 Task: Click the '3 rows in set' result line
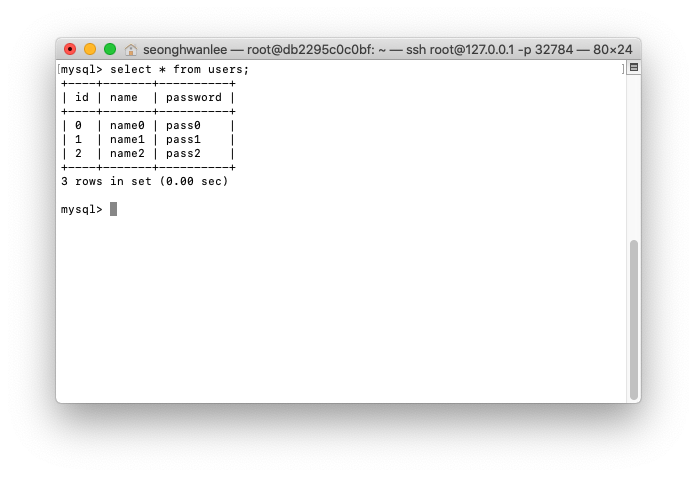(144, 181)
